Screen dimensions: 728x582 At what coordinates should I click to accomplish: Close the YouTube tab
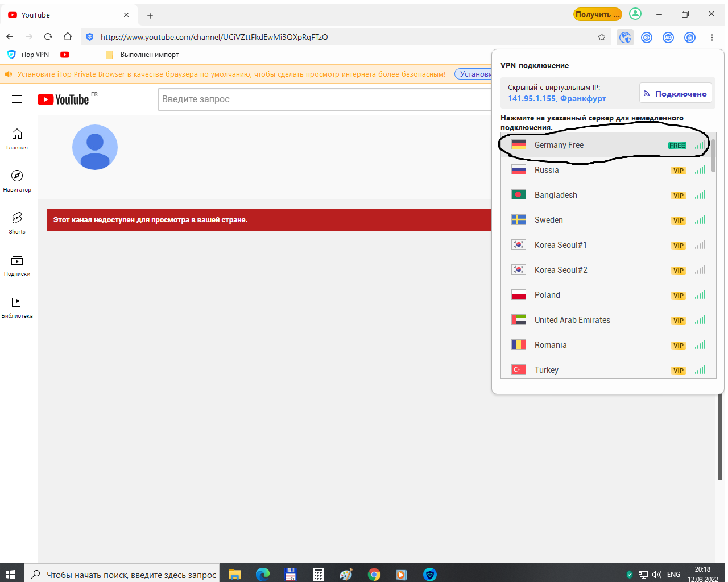[x=126, y=15]
